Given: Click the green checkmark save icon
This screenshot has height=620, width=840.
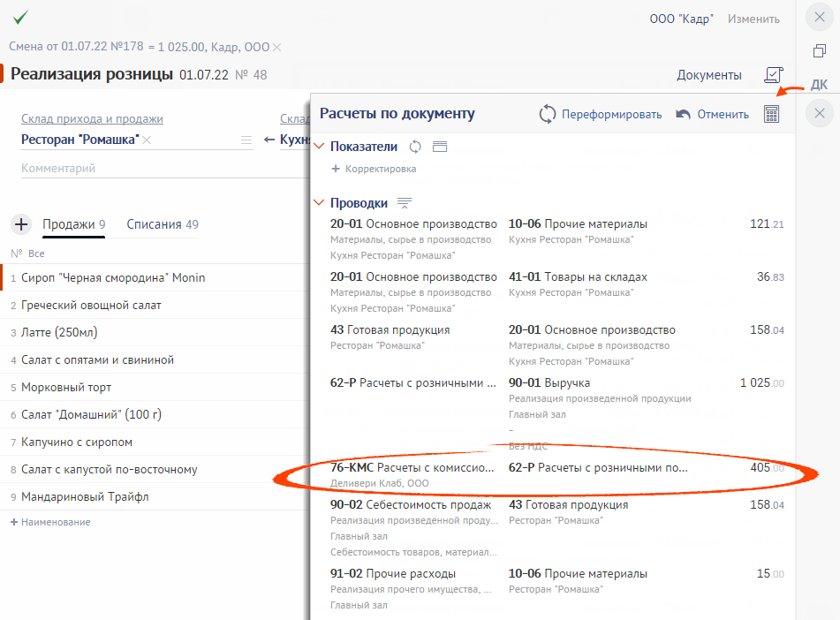Looking at the screenshot, I should tap(20, 17).
